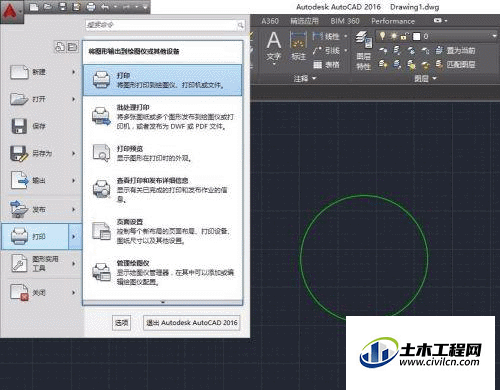Click the 选项 (Options) button
The height and width of the screenshot is (390, 500).
(x=121, y=323)
